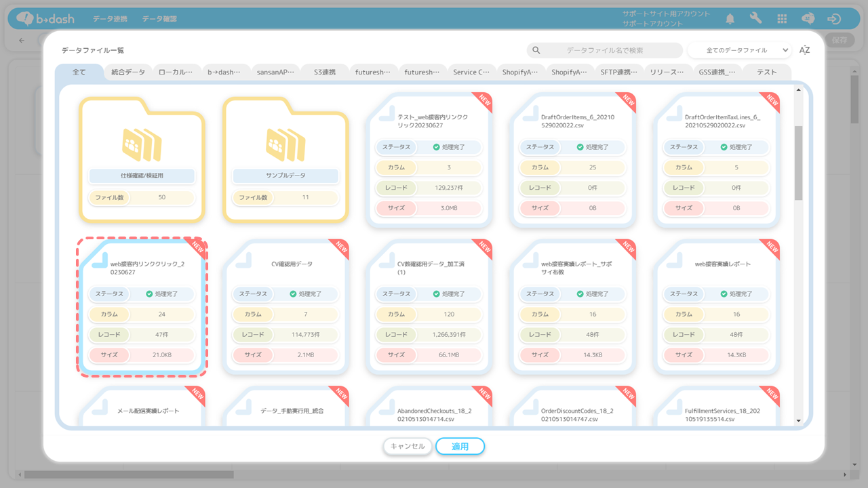Open the サンプルデータ folder icon
The height and width of the screenshot is (488, 868).
(285, 144)
